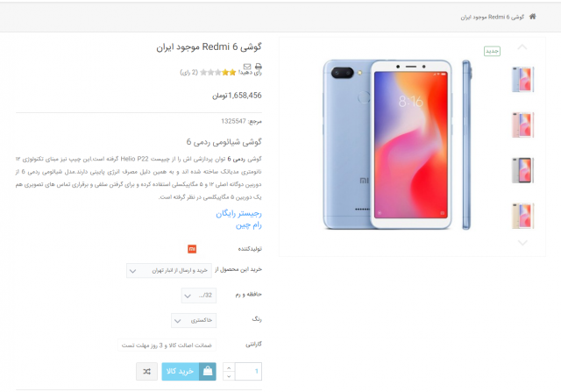Click the email envelope icon
The image size is (561, 392).
[x=247, y=67]
